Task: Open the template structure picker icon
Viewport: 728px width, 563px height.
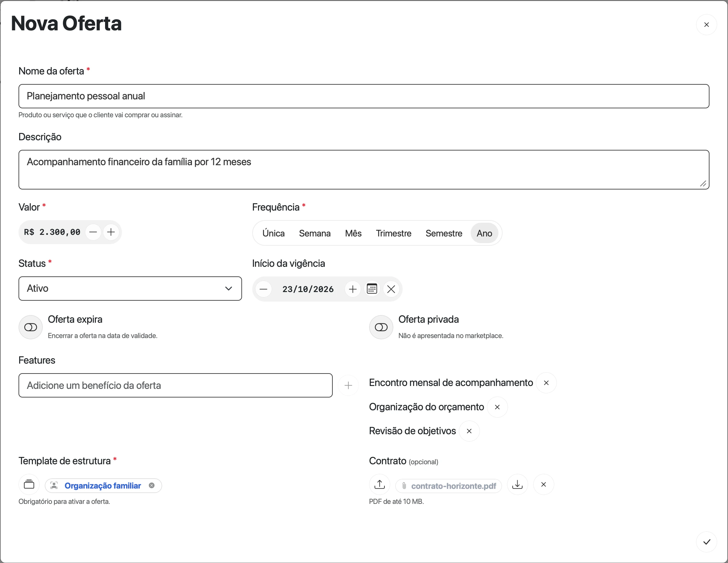Action: pos(29,484)
